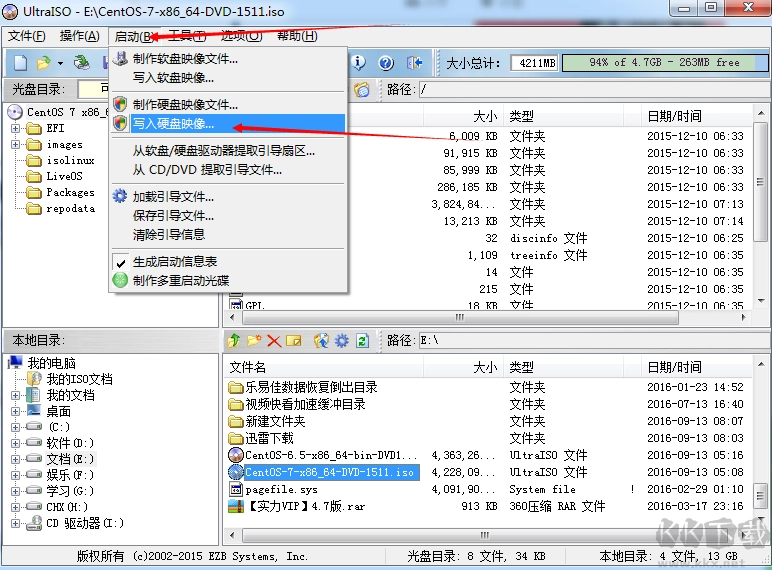Click the Open file folder toolbar icon
772x570 pixels.
point(44,63)
